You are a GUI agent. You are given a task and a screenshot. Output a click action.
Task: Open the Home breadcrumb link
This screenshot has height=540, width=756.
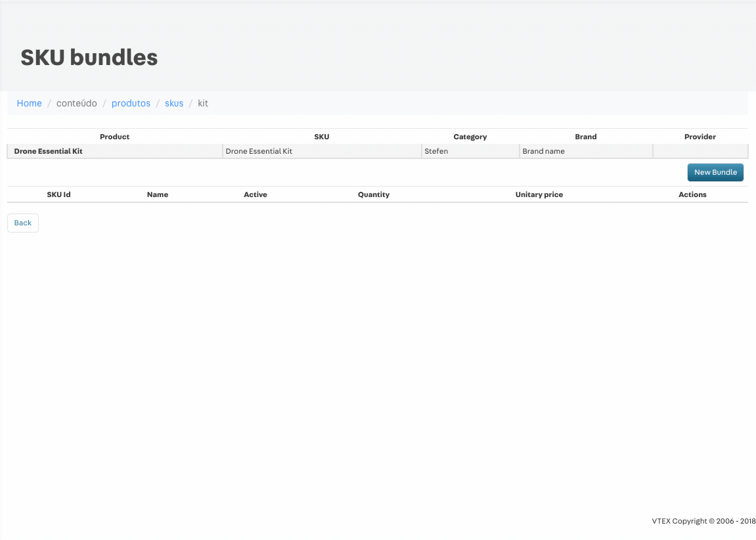[x=29, y=103]
